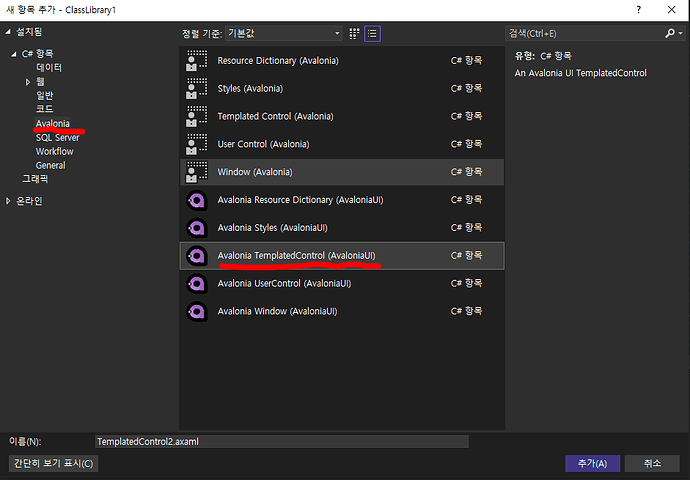Click the C# 항목 type of Avalonia Window (AvaloniaUI)

[x=466, y=311]
